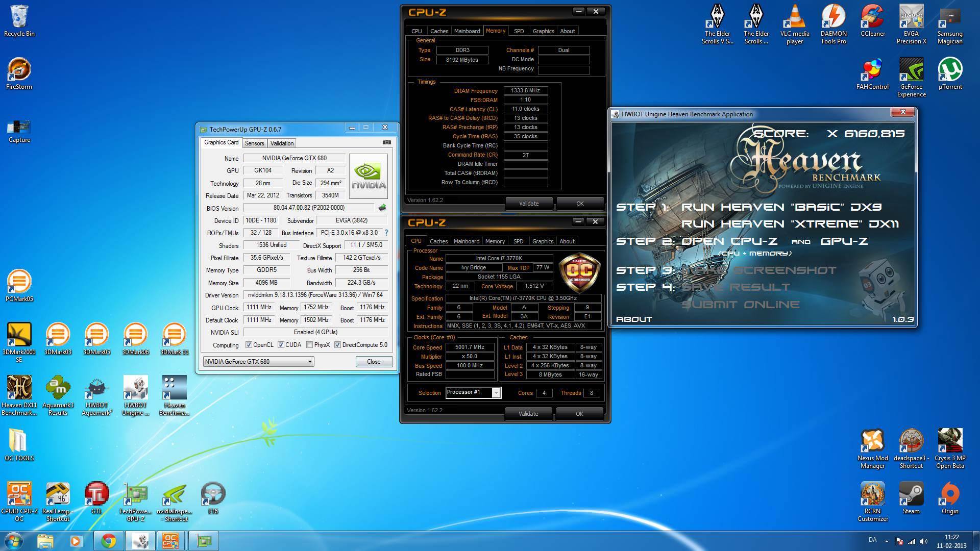The height and width of the screenshot is (551, 980).
Task: Click GPU-Z screenshot camera icon
Action: pos(387,142)
